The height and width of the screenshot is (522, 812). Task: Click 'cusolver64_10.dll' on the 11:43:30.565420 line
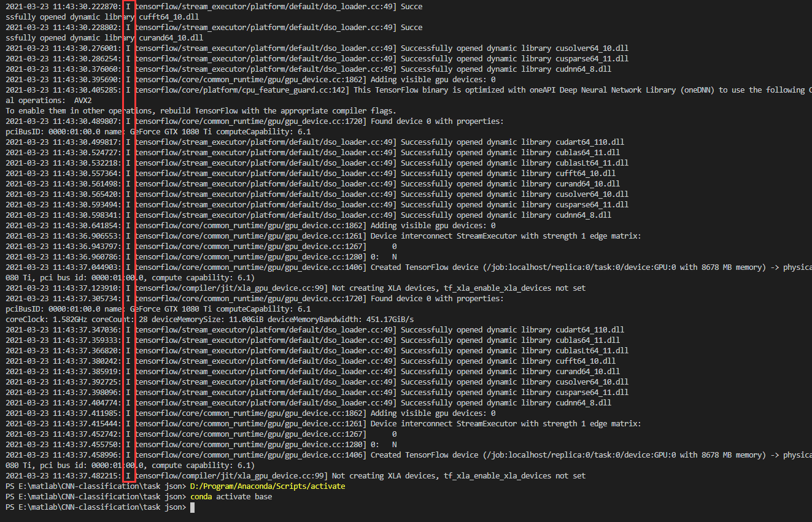(592, 194)
